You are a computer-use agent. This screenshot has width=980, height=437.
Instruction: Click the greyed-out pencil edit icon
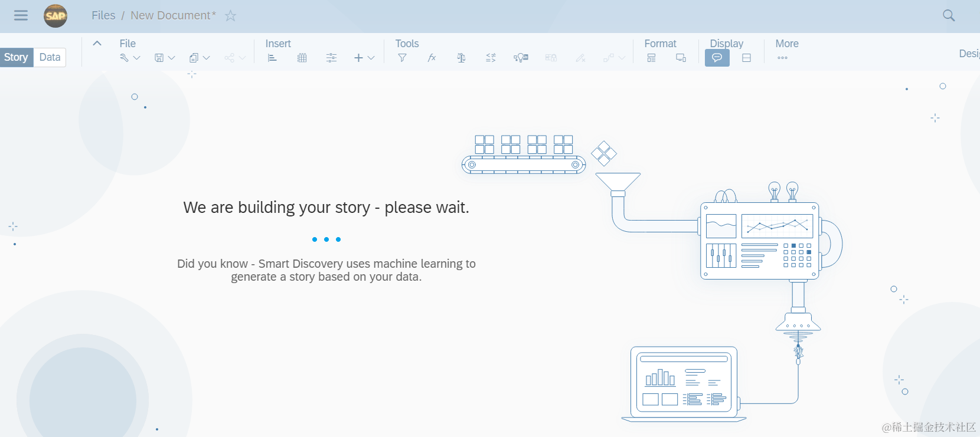point(580,58)
